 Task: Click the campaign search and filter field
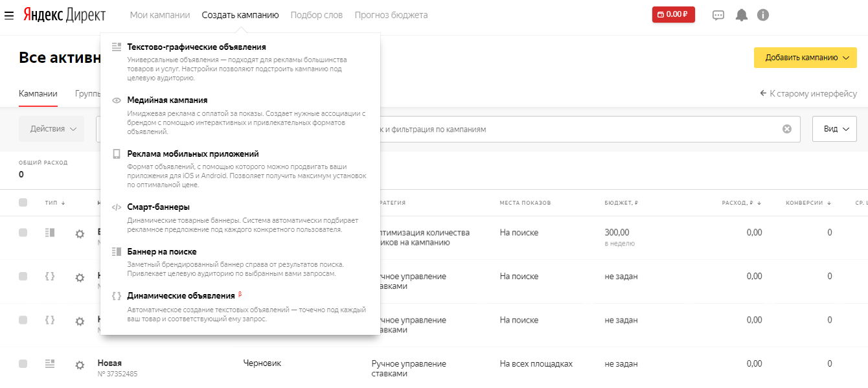point(570,129)
